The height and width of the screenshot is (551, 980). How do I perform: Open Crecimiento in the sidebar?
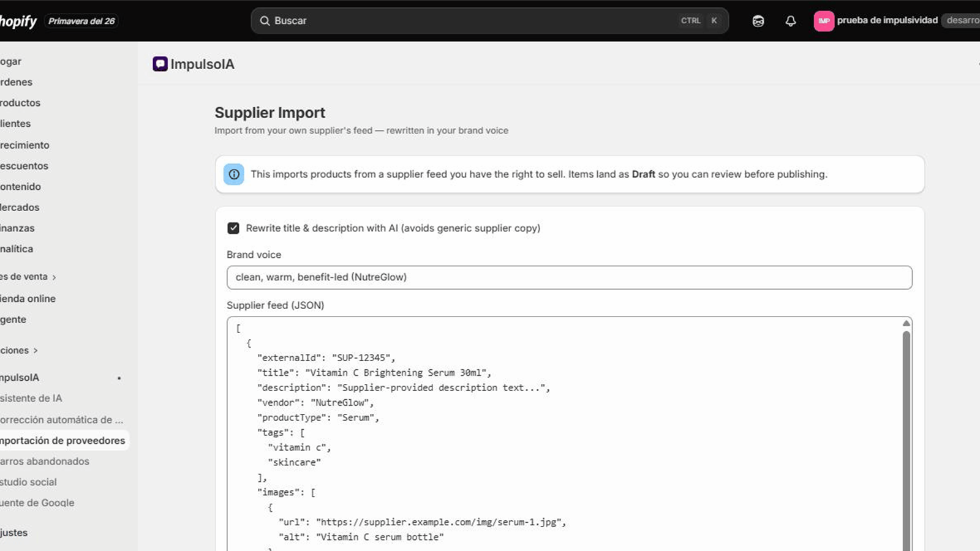coord(24,145)
